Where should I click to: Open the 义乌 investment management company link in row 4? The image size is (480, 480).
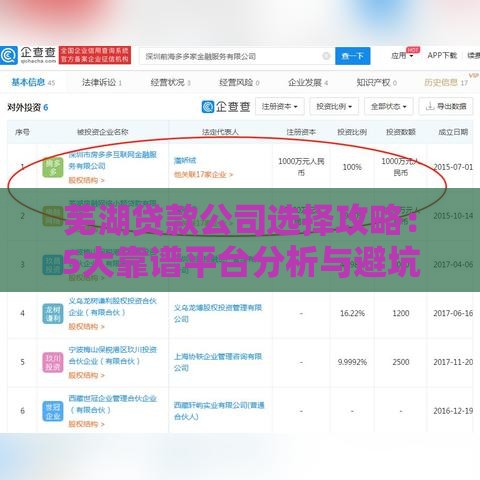[218, 313]
